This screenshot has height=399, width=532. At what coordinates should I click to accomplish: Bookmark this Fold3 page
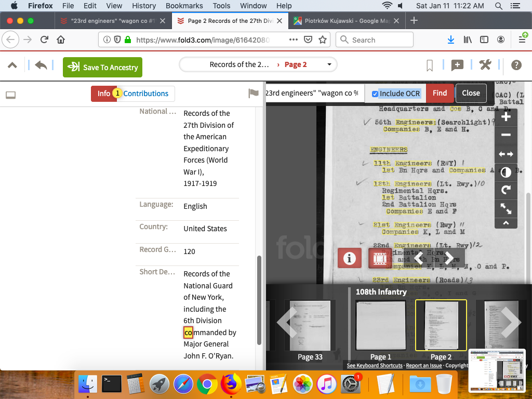click(x=430, y=65)
